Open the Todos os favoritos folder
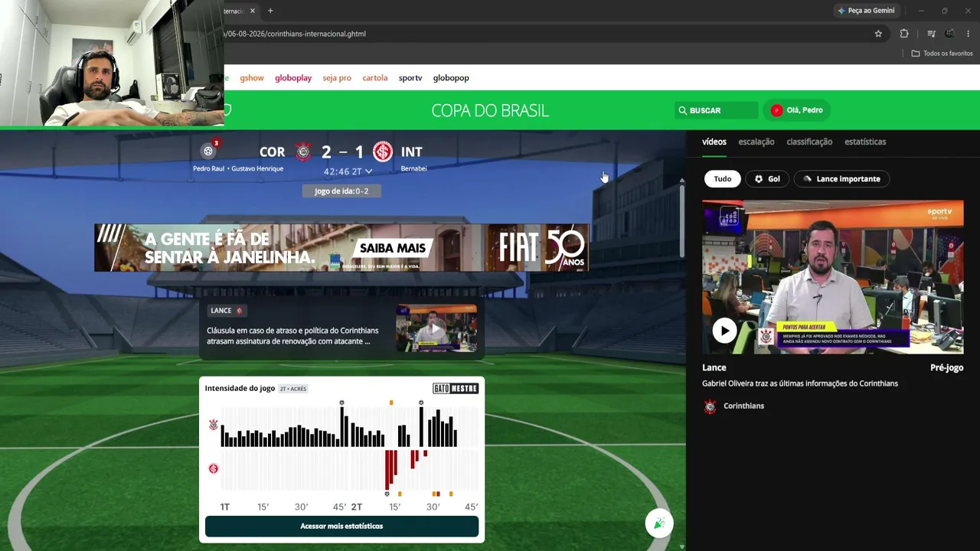980x551 pixels. pos(942,54)
